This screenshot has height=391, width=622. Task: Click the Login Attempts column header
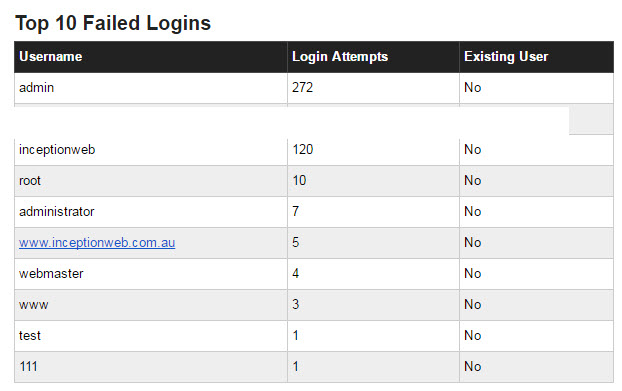tap(373, 57)
